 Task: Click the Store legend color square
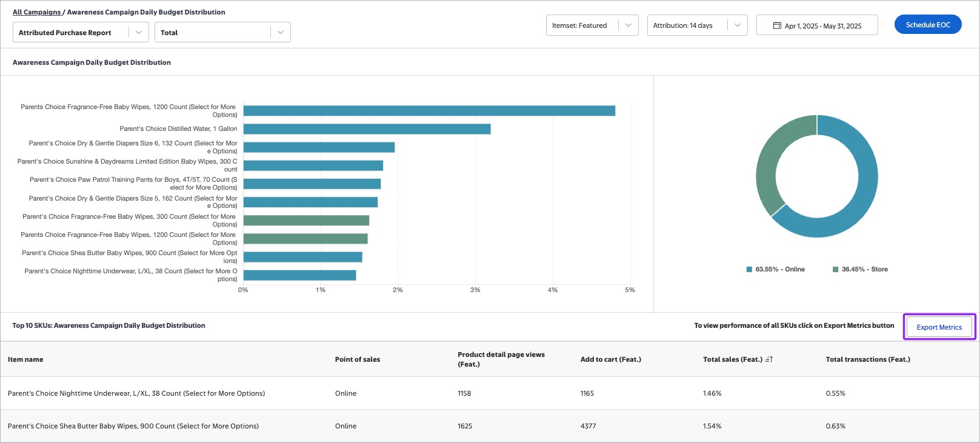835,270
